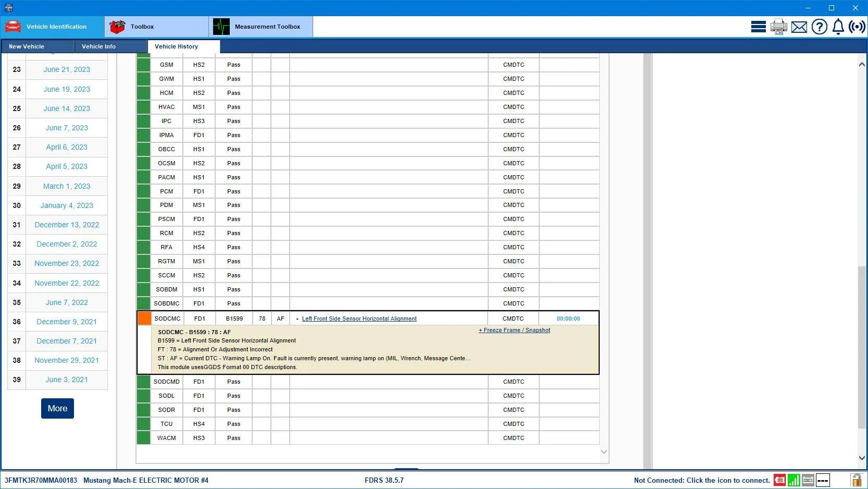
Task: Select history entry March 1, 2023
Action: click(67, 186)
